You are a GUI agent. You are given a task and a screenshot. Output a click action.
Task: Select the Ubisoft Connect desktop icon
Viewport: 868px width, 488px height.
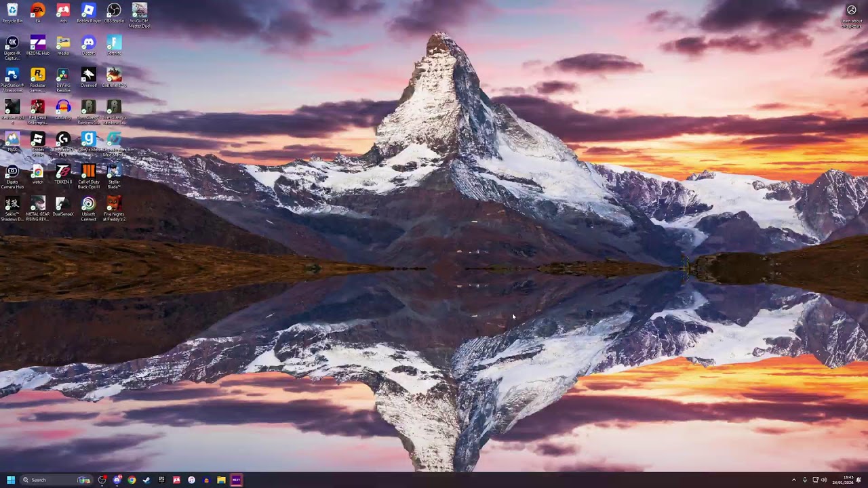pos(88,209)
